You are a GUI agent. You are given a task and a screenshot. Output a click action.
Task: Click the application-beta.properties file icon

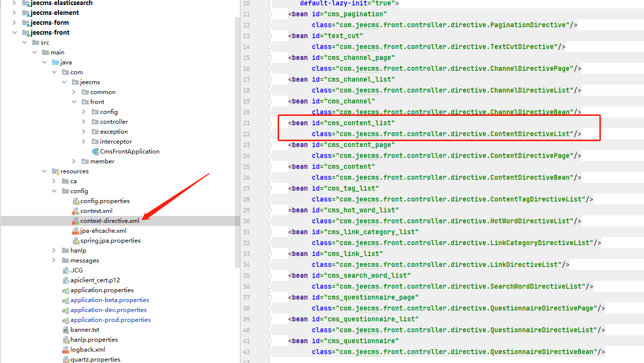point(66,300)
